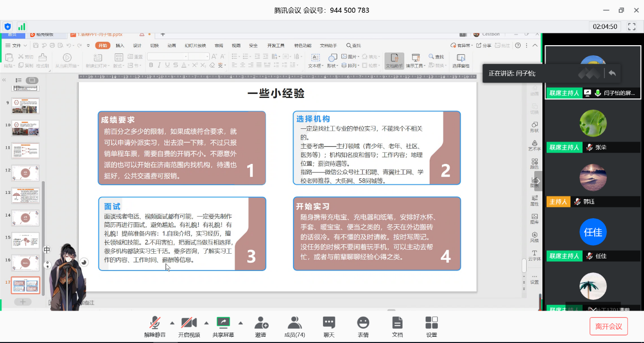The width and height of the screenshot is (644, 343).
Task: Open the 文档 documents icon
Action: tap(397, 326)
